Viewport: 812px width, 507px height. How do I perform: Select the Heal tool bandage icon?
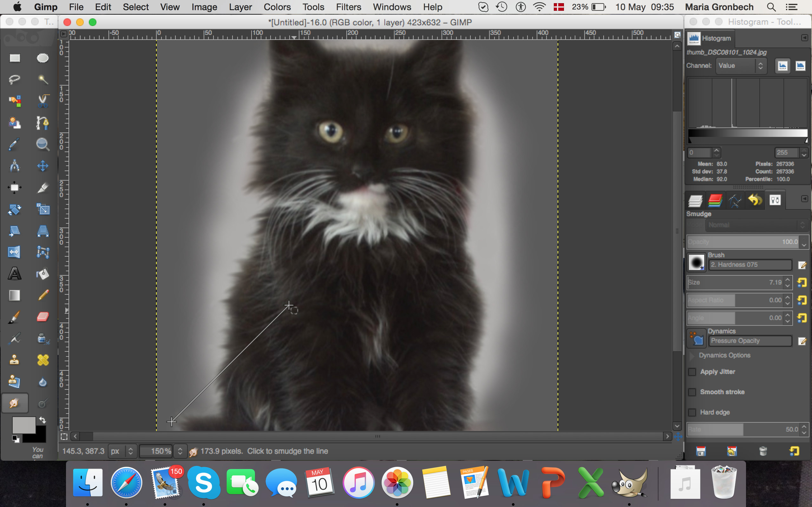(x=43, y=360)
